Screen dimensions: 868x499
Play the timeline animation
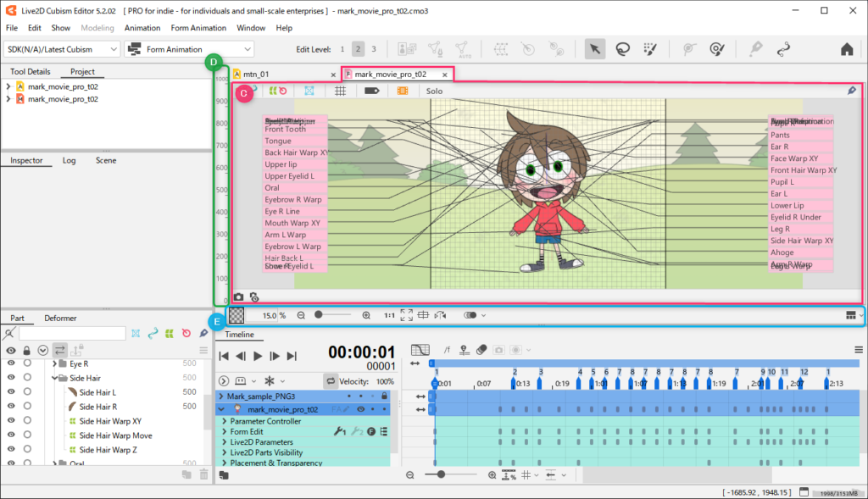click(x=258, y=356)
